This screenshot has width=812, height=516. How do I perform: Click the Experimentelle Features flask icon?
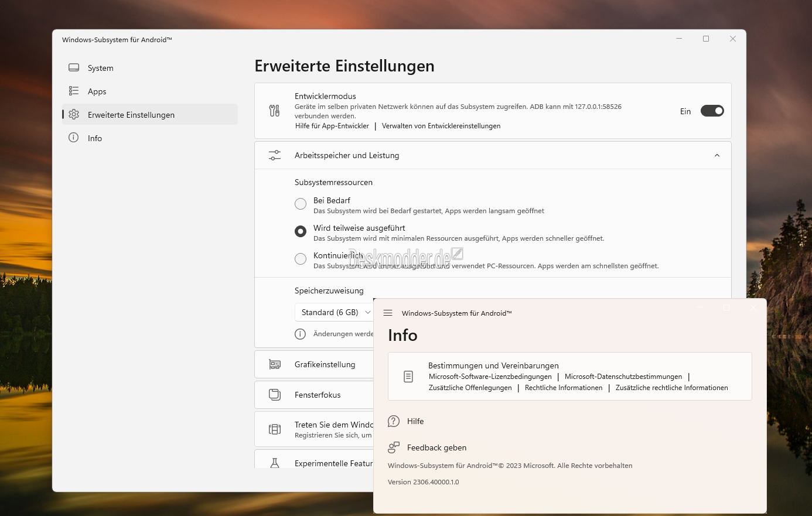[x=274, y=463]
